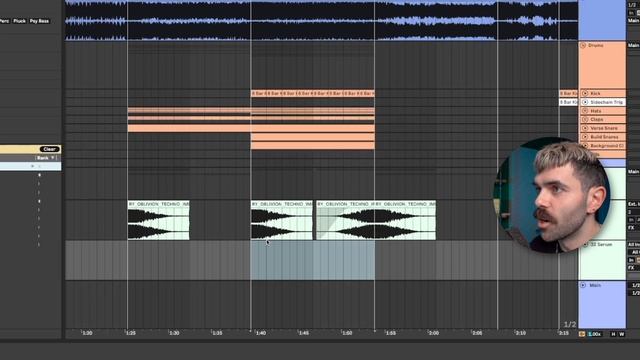Select the Sidechain Trig track name
This screenshot has height=360, width=640.
[607, 102]
